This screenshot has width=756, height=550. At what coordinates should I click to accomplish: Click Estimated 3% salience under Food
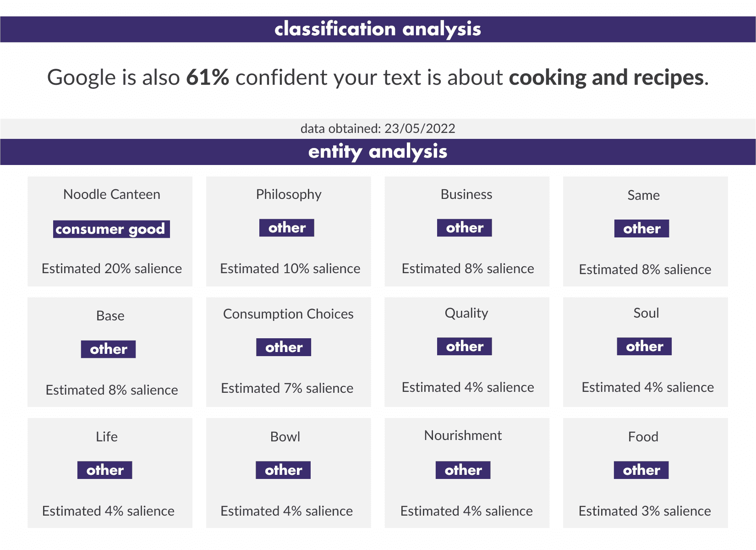(645, 511)
